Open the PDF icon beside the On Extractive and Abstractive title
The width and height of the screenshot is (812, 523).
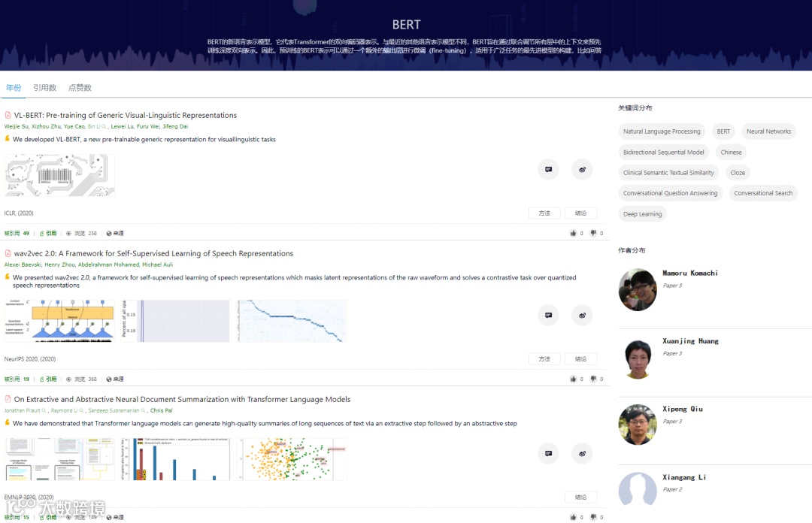(8, 399)
